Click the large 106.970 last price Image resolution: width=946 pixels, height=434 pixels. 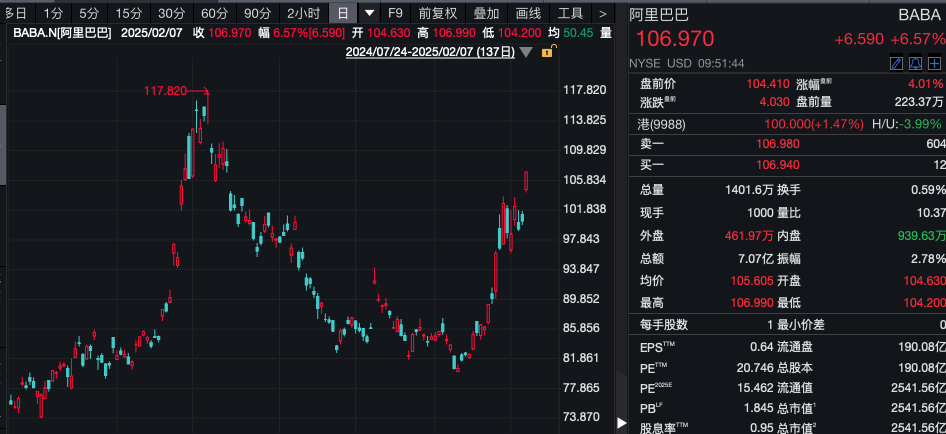pyautogui.click(x=675, y=39)
